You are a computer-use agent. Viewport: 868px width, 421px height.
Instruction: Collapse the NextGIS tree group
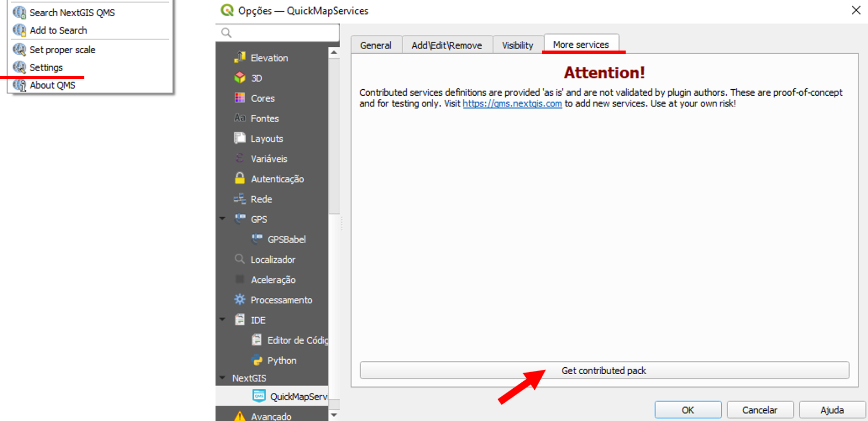pyautogui.click(x=223, y=378)
